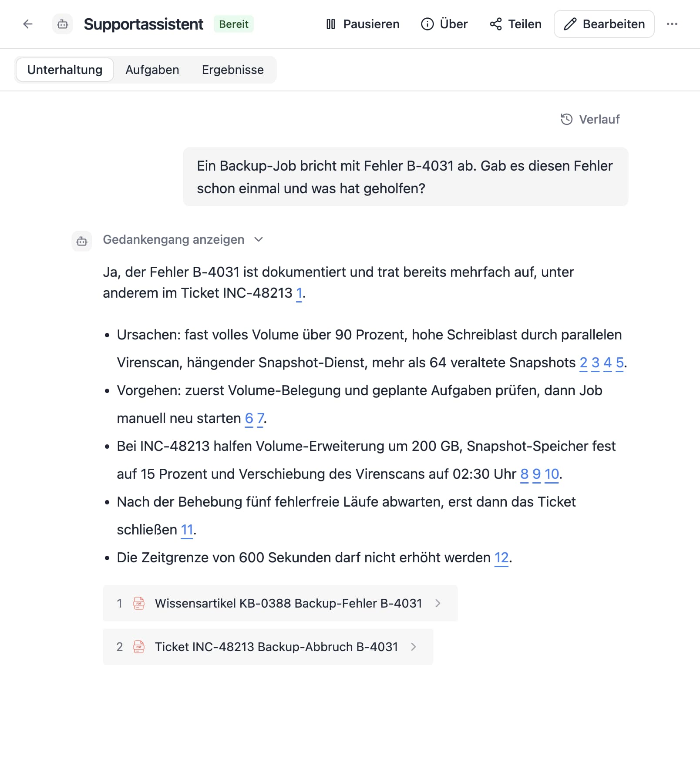Viewport: 700px width, 766px height.
Task: Click the PDF icon of Wissensartikel KB-0388
Action: point(139,603)
